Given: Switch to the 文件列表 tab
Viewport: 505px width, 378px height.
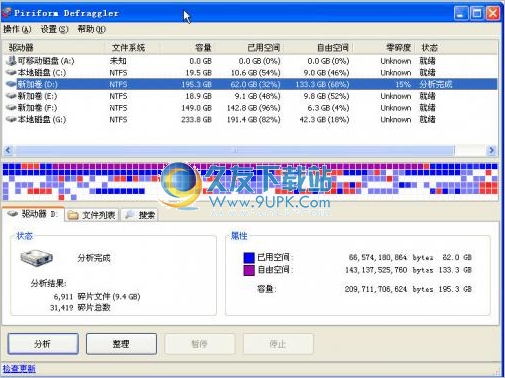Looking at the screenshot, I should tap(92, 215).
